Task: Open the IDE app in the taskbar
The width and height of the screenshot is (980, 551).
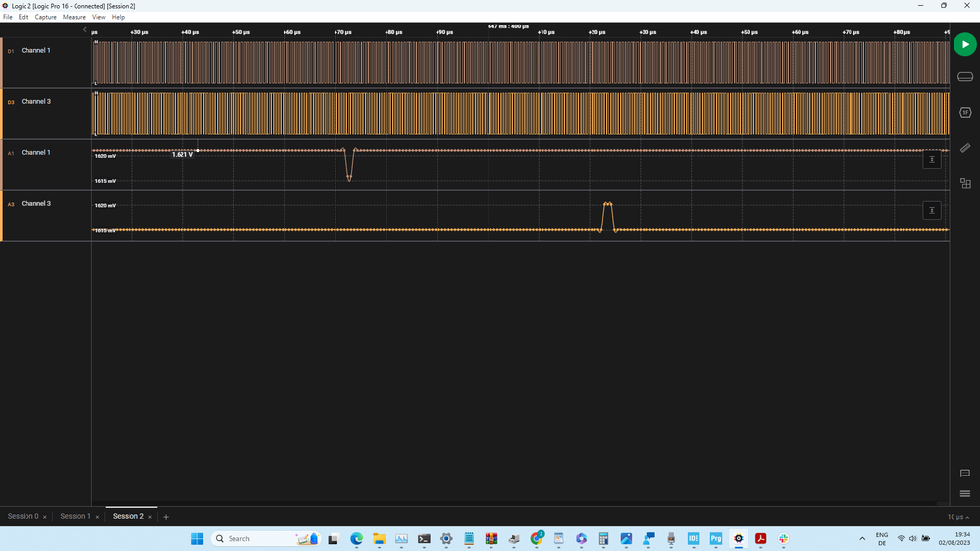Action: pos(694,538)
